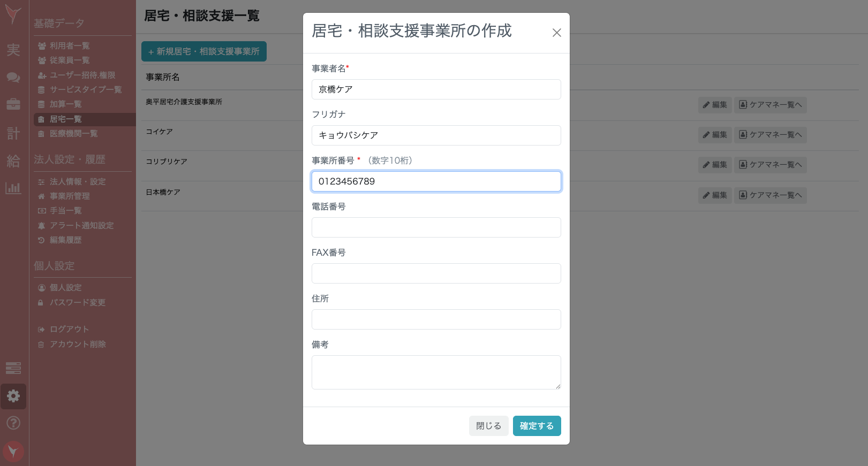Click the 利用者一覧 people icon
868x466 pixels.
42,46
